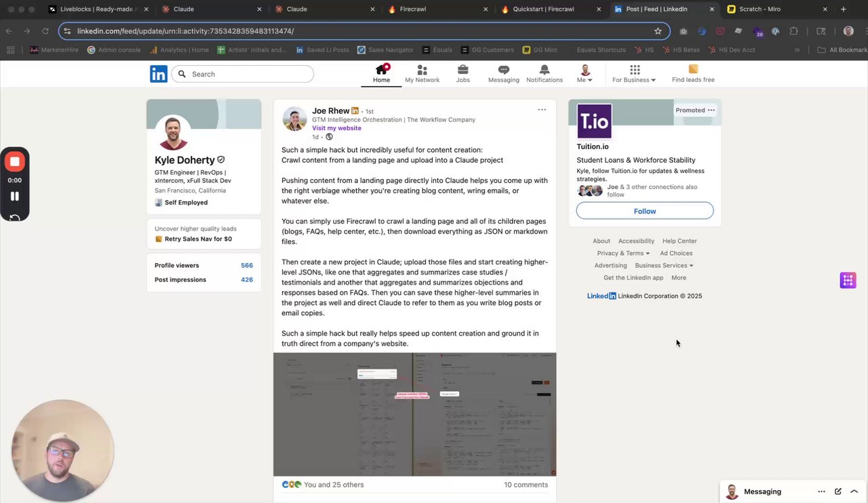The width and height of the screenshot is (868, 503).
Task: Open Sales Navigator bookmark
Action: 385,49
